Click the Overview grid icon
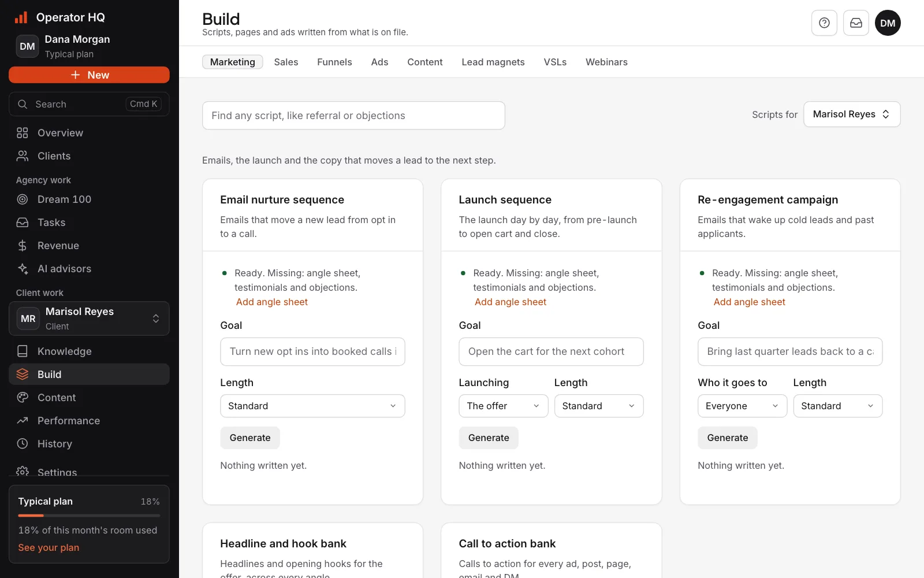 click(x=23, y=133)
